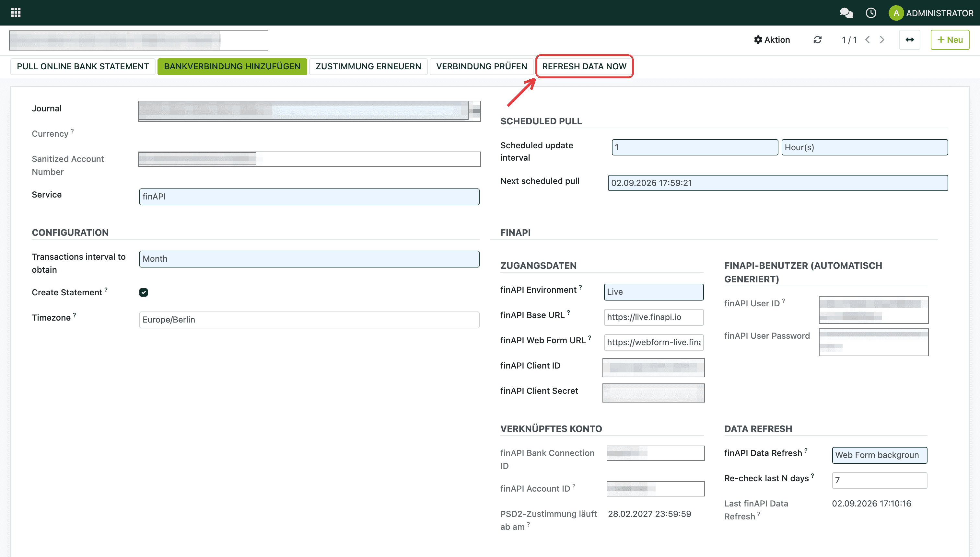This screenshot has height=557, width=980.
Task: Show Last finAPI Data Refresh help mark
Action: (x=759, y=514)
